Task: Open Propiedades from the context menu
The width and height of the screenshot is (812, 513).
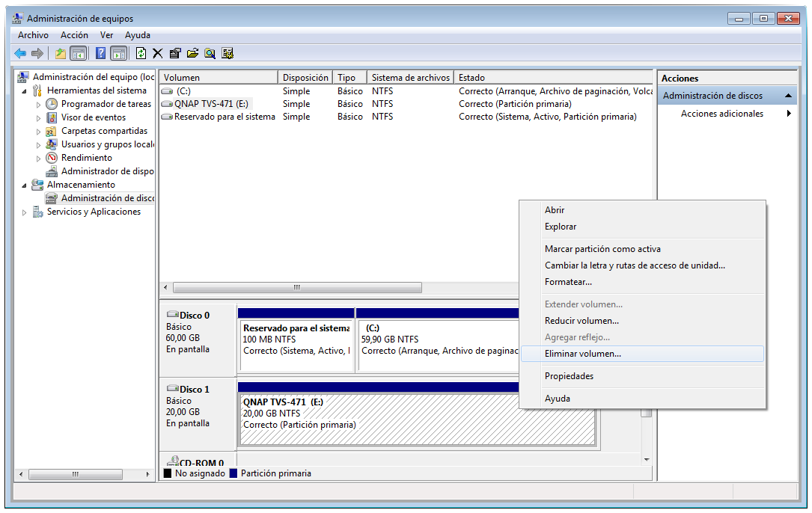Action: (642, 376)
